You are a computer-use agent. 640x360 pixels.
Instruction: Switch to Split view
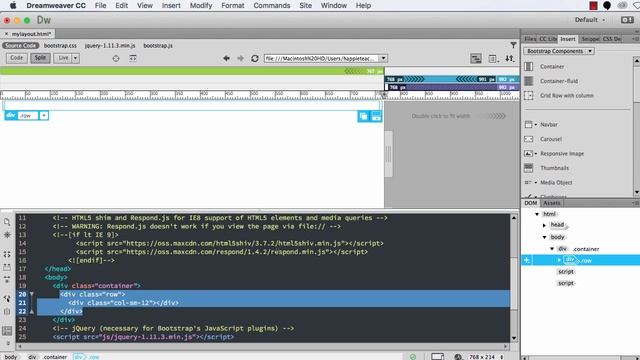40,58
